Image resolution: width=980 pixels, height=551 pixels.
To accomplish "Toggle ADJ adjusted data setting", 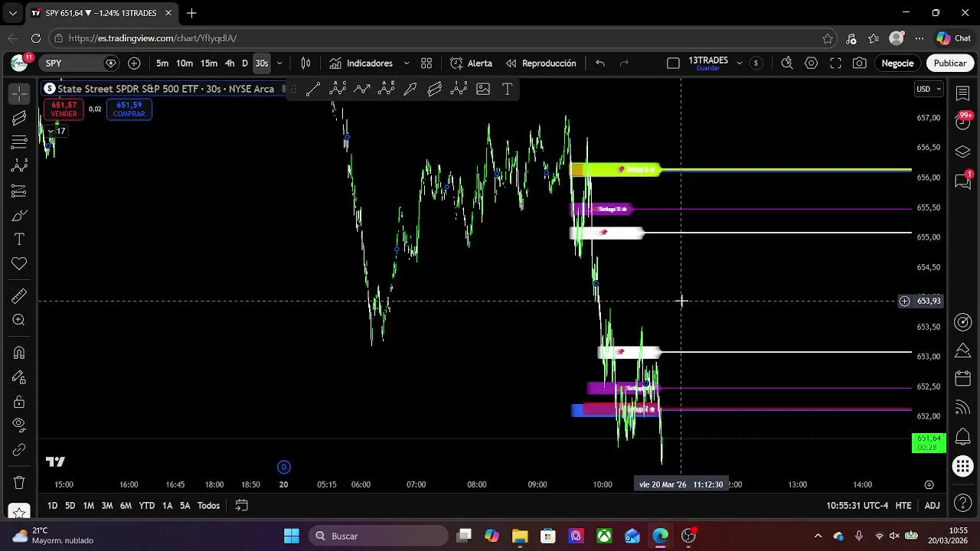I will coord(932,506).
